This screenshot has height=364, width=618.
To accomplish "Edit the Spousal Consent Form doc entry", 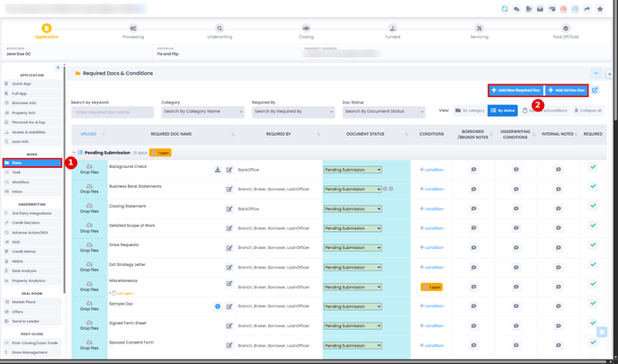I will point(229,345).
